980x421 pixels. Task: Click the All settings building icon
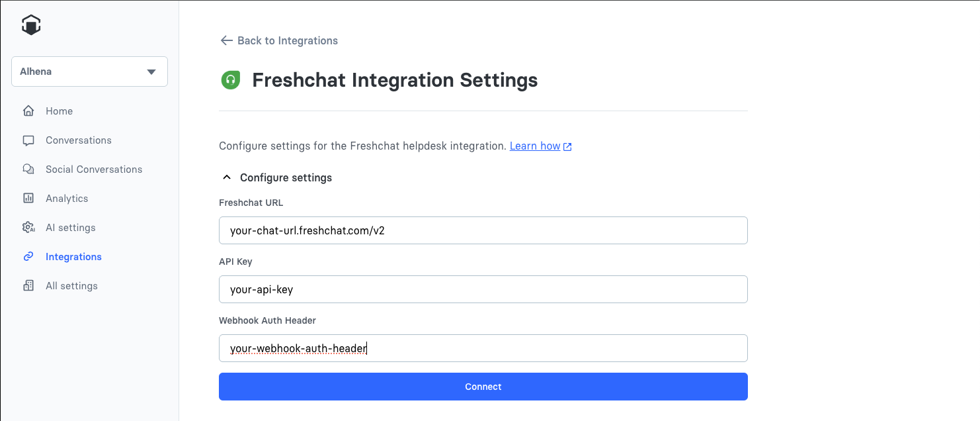[x=28, y=286]
